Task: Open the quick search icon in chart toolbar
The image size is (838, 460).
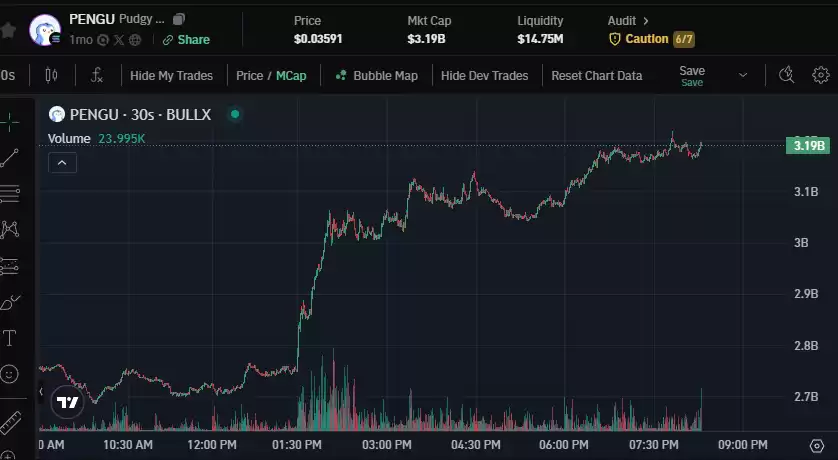Action: coord(786,75)
